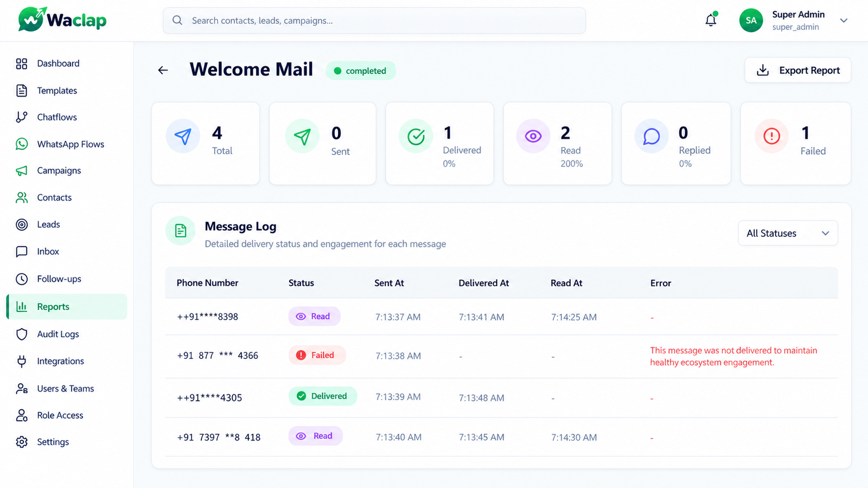This screenshot has width=868, height=488.
Task: Click the not delivered error message text
Action: click(733, 357)
